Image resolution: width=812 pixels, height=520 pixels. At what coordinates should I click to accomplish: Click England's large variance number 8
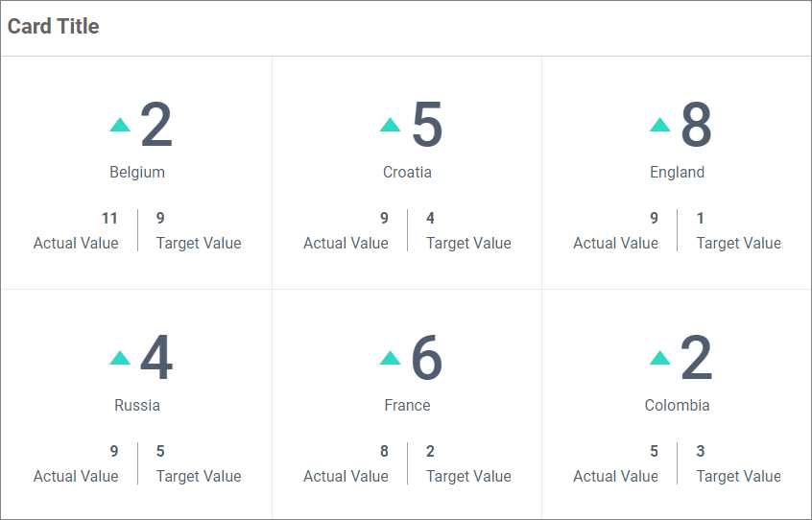pyautogui.click(x=696, y=126)
